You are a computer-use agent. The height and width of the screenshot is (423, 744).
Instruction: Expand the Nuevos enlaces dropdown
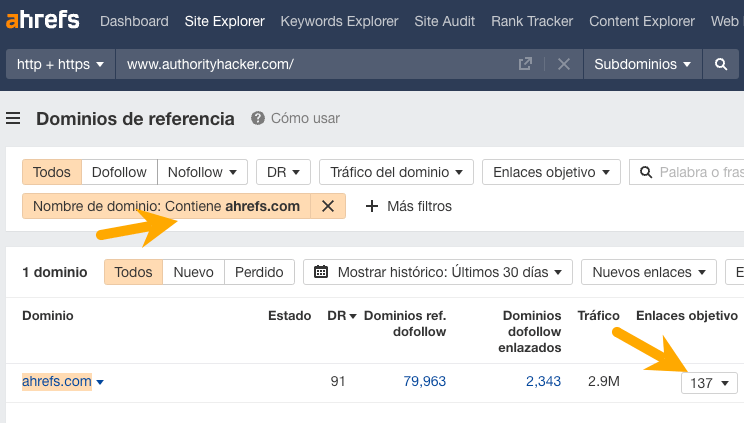[x=649, y=272]
